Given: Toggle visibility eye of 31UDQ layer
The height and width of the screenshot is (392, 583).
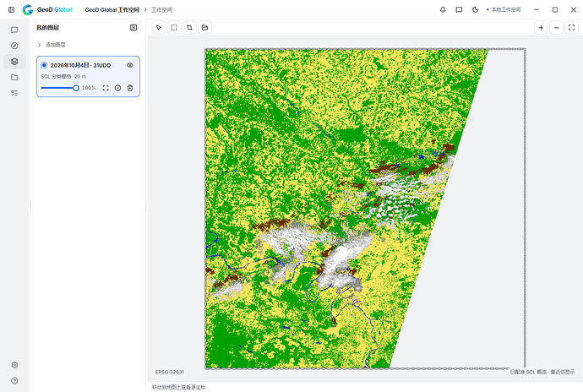Looking at the screenshot, I should point(130,65).
